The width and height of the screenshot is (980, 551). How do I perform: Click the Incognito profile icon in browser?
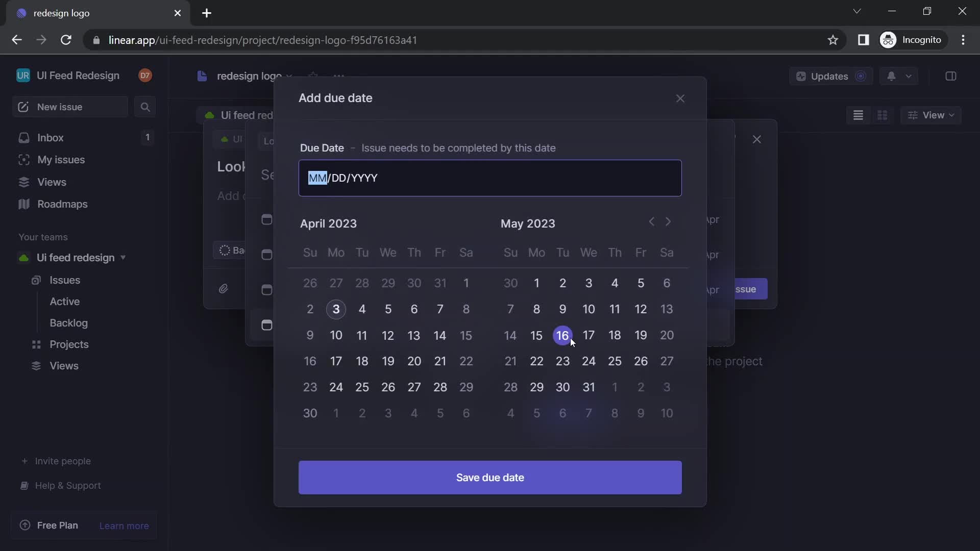point(889,40)
